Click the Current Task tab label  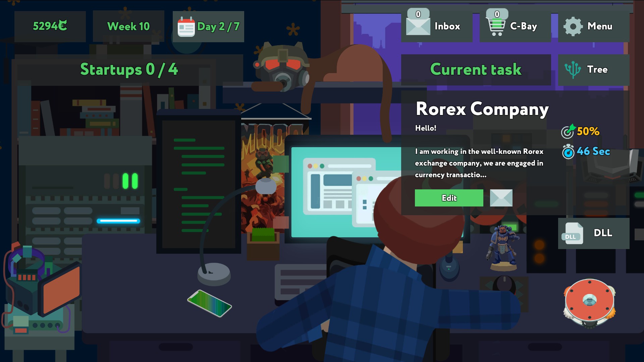476,69
